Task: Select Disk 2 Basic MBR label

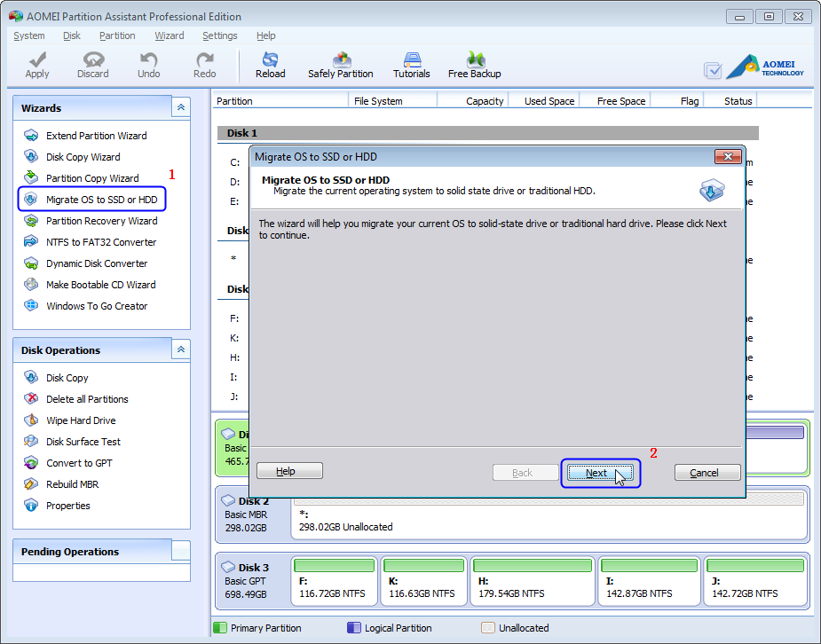Action: [x=252, y=514]
